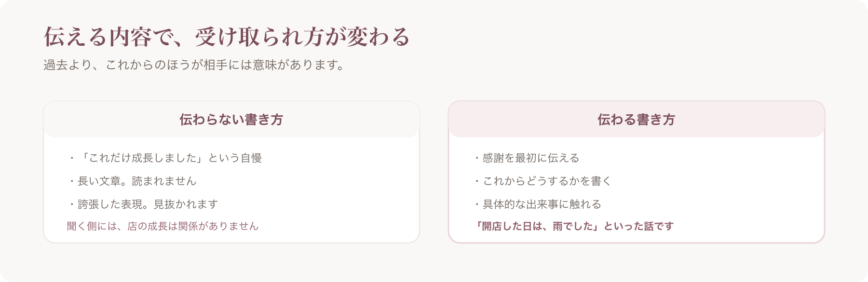Click the bullet dot before 長い文章
Image resolution: width=868 pixels, height=282 pixels.
pyautogui.click(x=72, y=181)
